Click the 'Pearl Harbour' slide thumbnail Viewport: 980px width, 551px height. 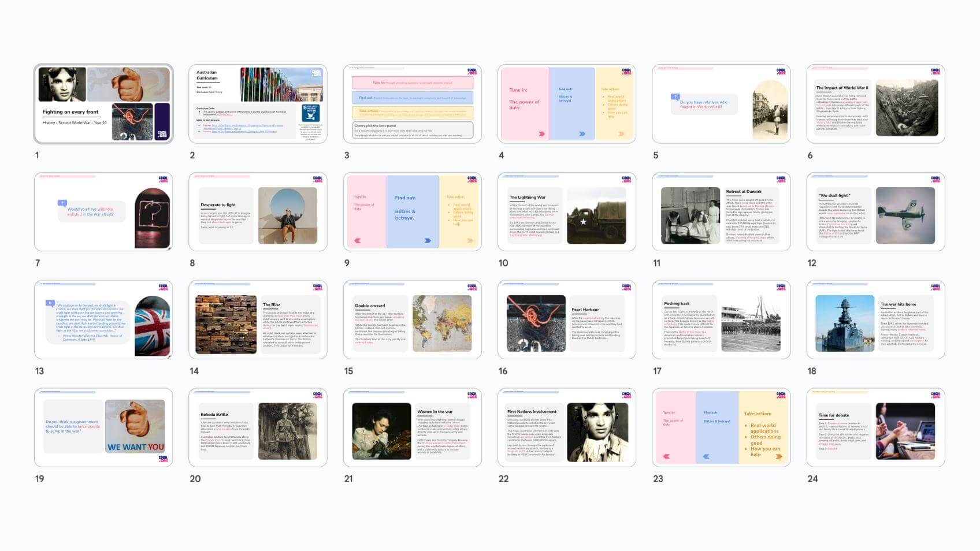point(566,319)
